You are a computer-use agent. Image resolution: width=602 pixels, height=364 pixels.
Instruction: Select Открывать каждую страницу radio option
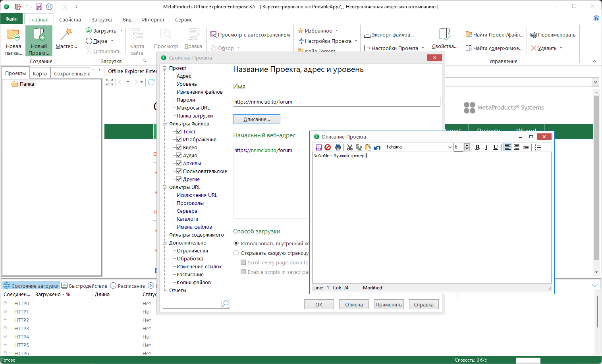click(236, 253)
